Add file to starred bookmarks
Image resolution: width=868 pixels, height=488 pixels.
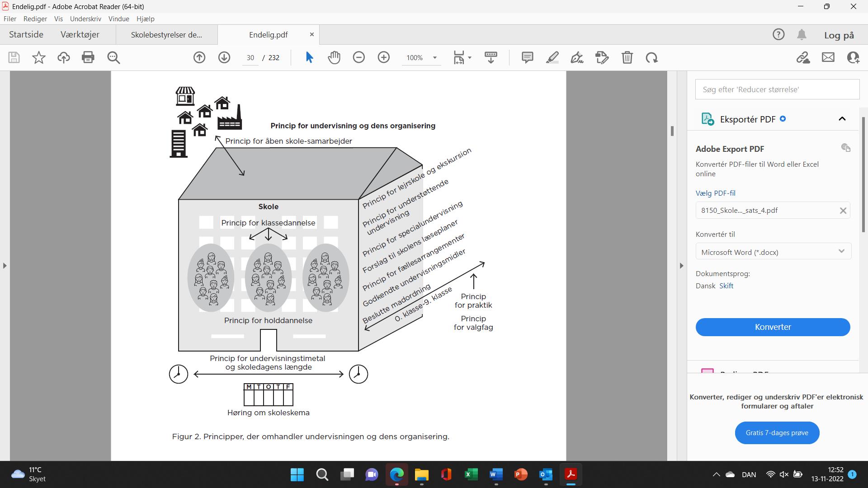(x=39, y=57)
